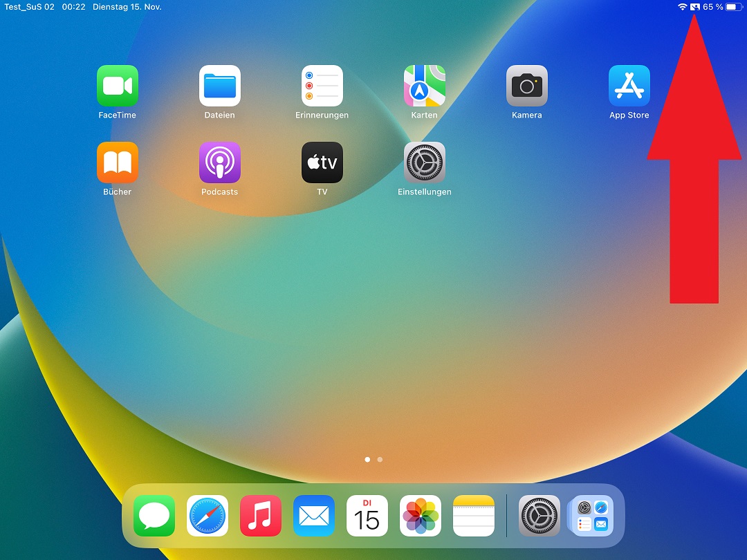The width and height of the screenshot is (747, 560).
Task: Tap the Karten label text
Action: point(425,115)
